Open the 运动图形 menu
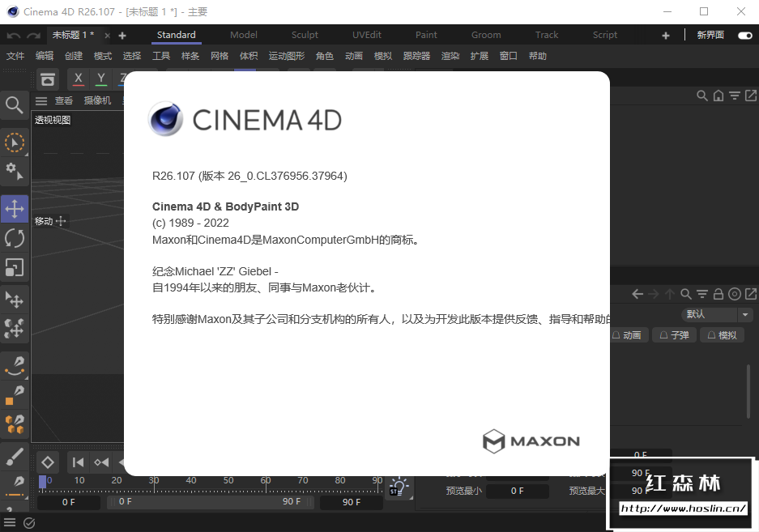 (287, 56)
